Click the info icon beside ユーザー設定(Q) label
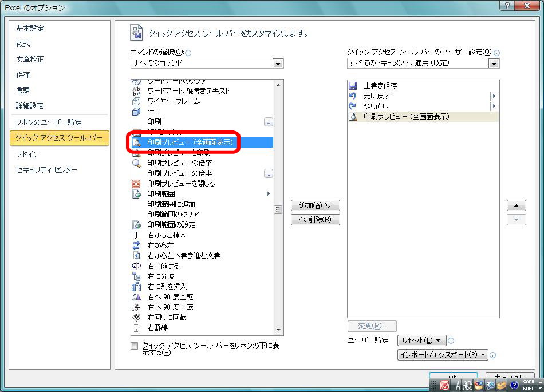 pos(496,53)
